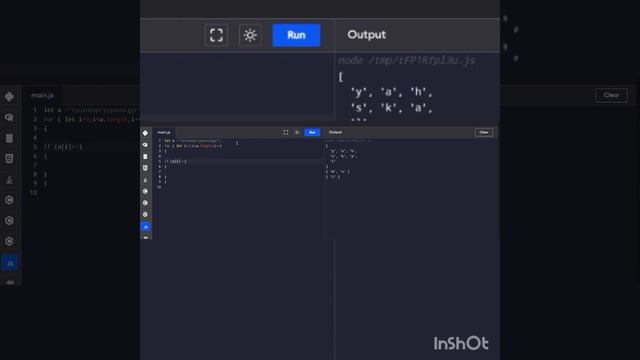Open C# compiler icon in small center window sidebar
The image size is (640, 360).
(x=145, y=214)
